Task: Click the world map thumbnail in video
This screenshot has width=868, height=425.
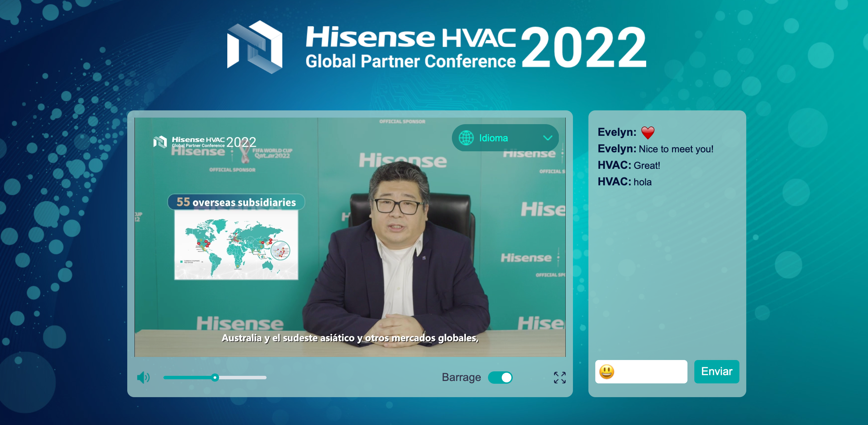Action: pyautogui.click(x=236, y=245)
